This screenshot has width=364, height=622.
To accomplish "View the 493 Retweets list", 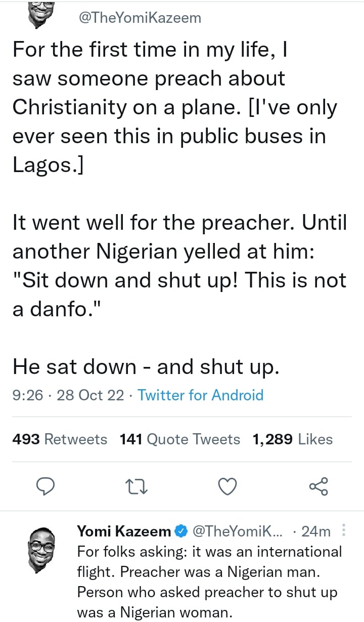I will coord(60,439).
